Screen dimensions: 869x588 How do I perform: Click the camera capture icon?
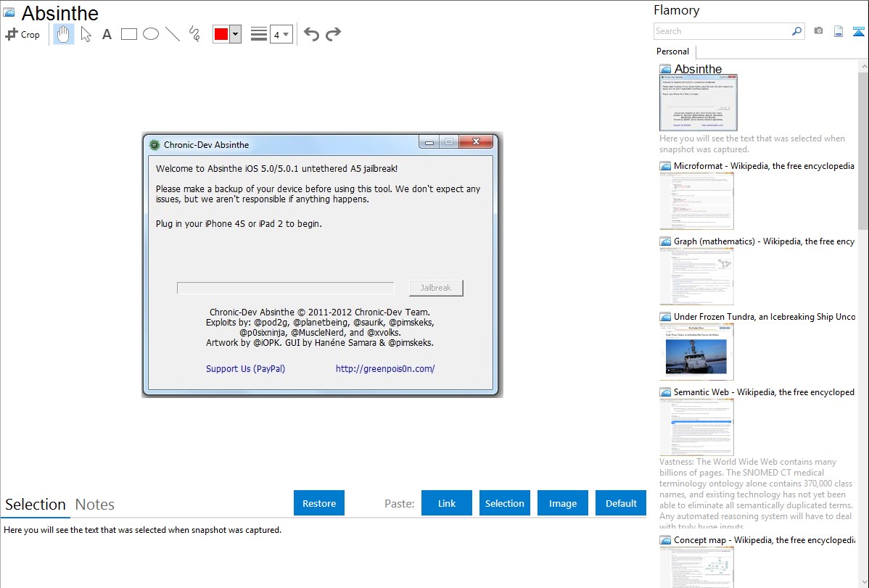[818, 31]
